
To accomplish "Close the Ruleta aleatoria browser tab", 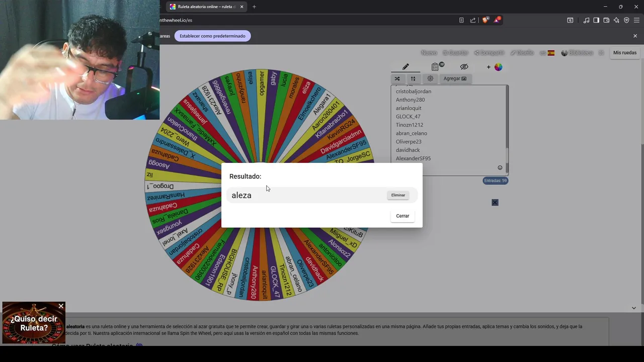I will [x=242, y=7].
